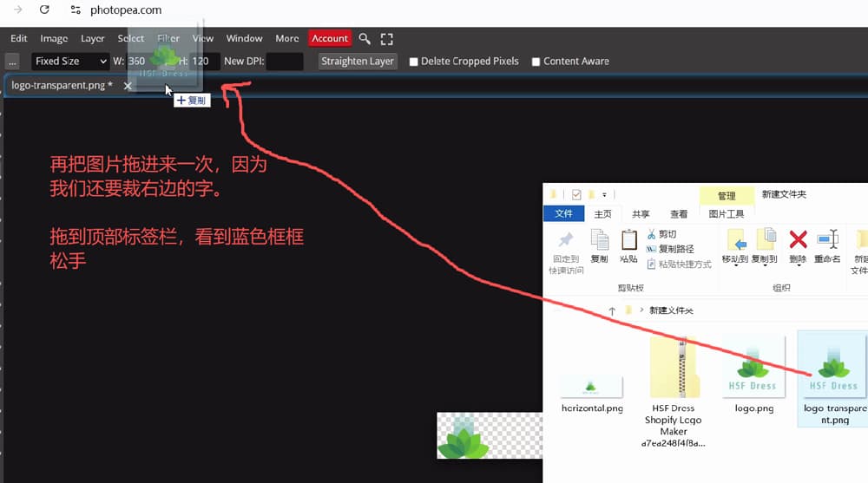
Task: Click the crop height field showing 120
Action: [x=204, y=61]
